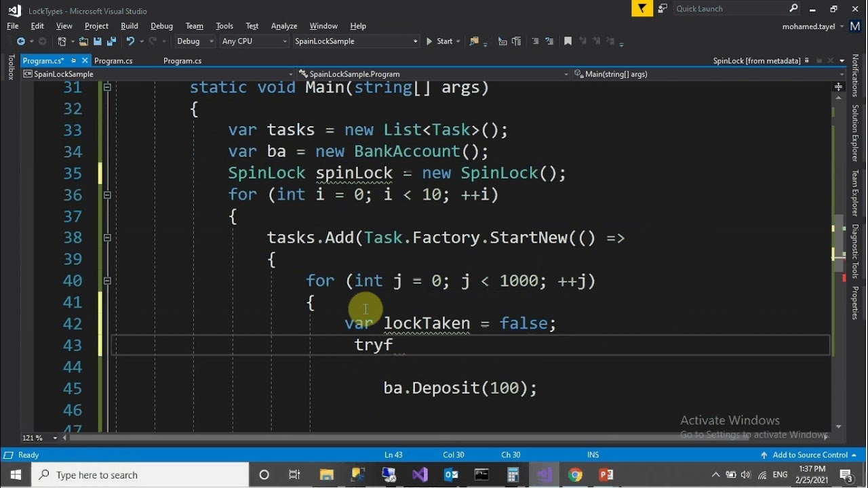This screenshot has height=488, width=868.
Task: Open Task View from the taskbar
Action: (294, 474)
